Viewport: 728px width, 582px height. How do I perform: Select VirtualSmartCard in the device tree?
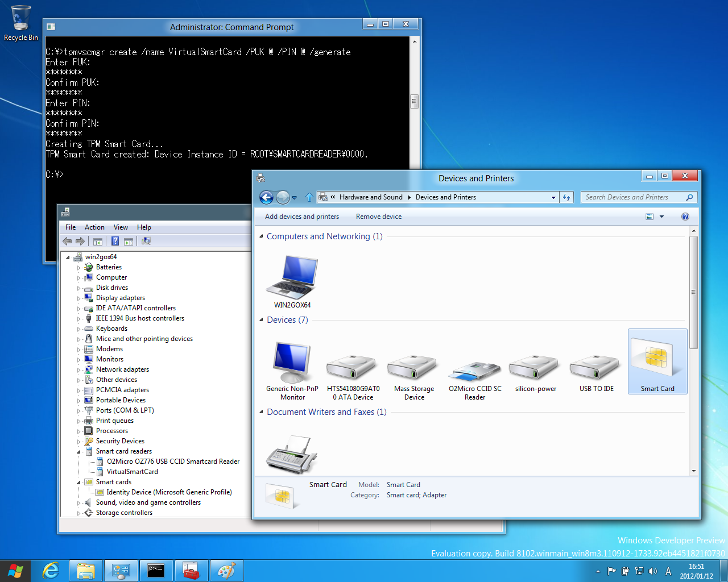[132, 472]
